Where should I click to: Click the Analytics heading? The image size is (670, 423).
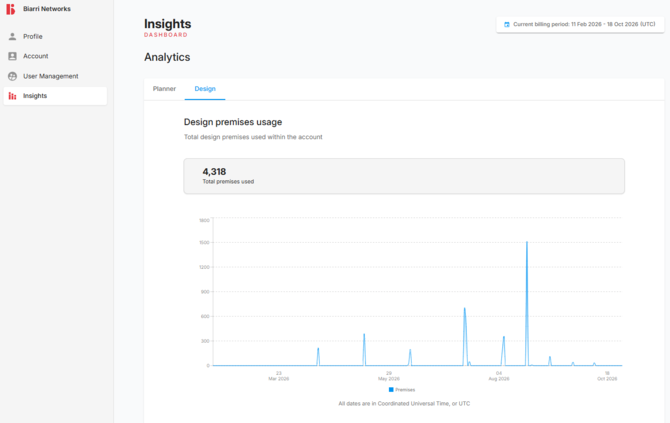click(167, 57)
